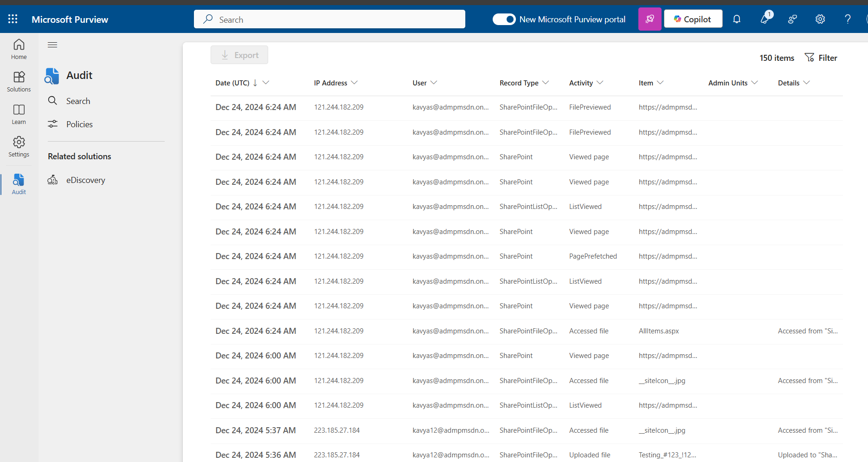The height and width of the screenshot is (462, 868).
Task: Open the Audit Search section
Action: [78, 101]
